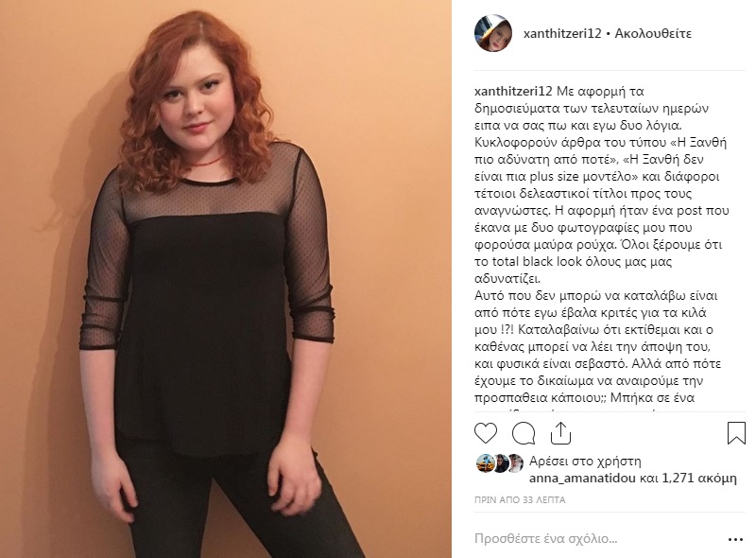Screen dimensions: 756x558
Task: Save post with the bookmark icon
Action: [736, 433]
